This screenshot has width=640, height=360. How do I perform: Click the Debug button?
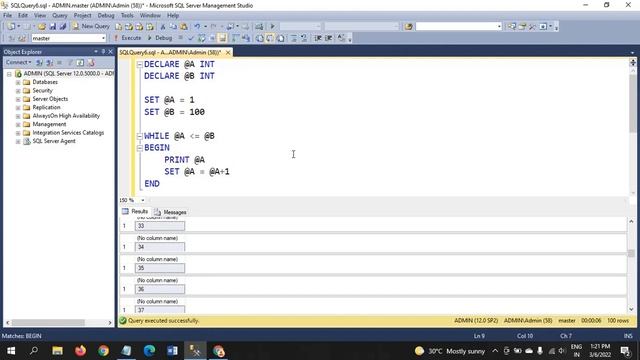point(160,38)
